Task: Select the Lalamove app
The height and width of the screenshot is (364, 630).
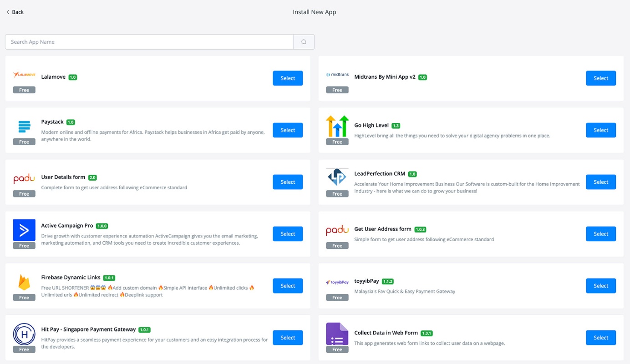Action: tap(288, 78)
